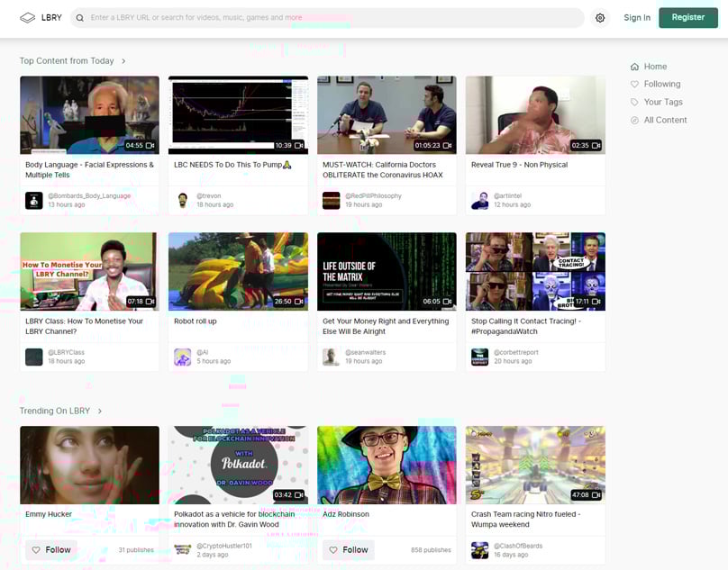This screenshot has width=728, height=570.
Task: Click title 'MUST-WATCH: California Doctors OBLITERATE'
Action: [x=383, y=170]
